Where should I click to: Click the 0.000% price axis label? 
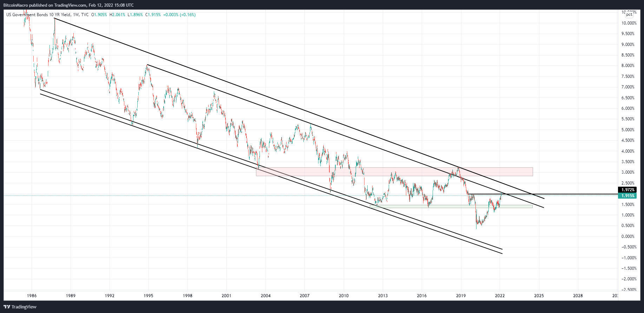click(628, 237)
